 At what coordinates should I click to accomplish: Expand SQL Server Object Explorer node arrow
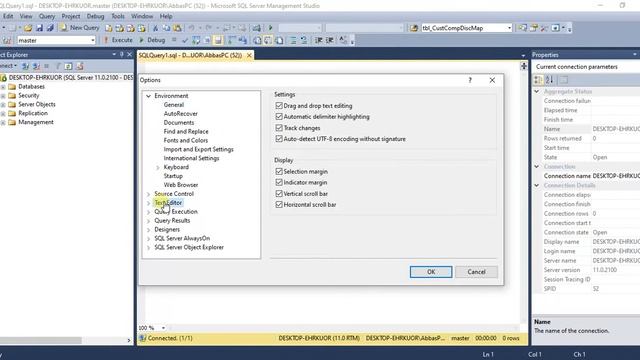[149, 247]
